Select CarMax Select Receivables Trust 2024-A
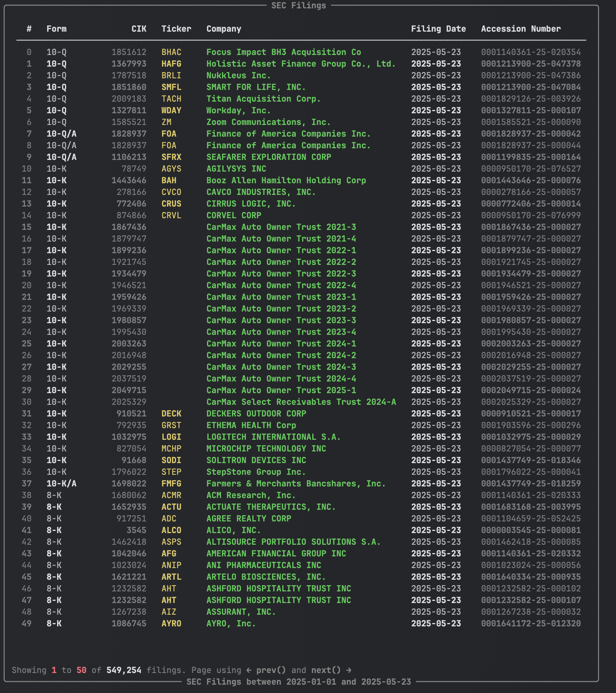 click(301, 402)
